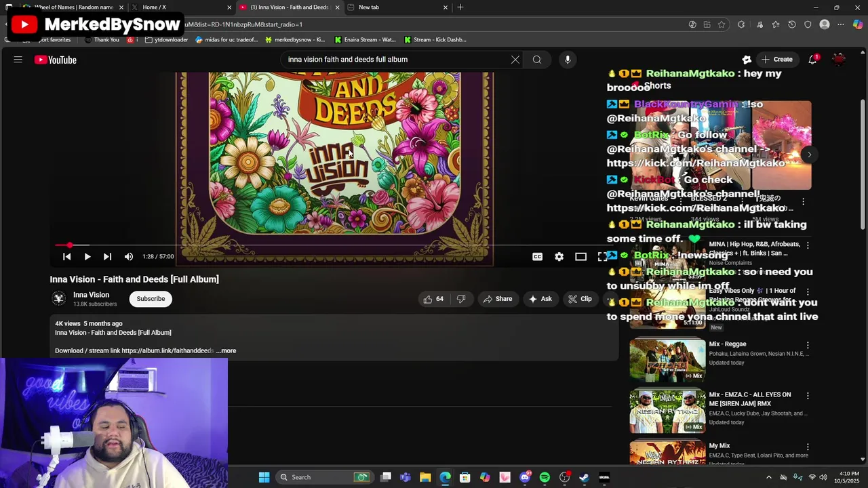Viewport: 868px width, 488px height.
Task: Open Edge browsing history icon
Action: click(x=792, y=24)
